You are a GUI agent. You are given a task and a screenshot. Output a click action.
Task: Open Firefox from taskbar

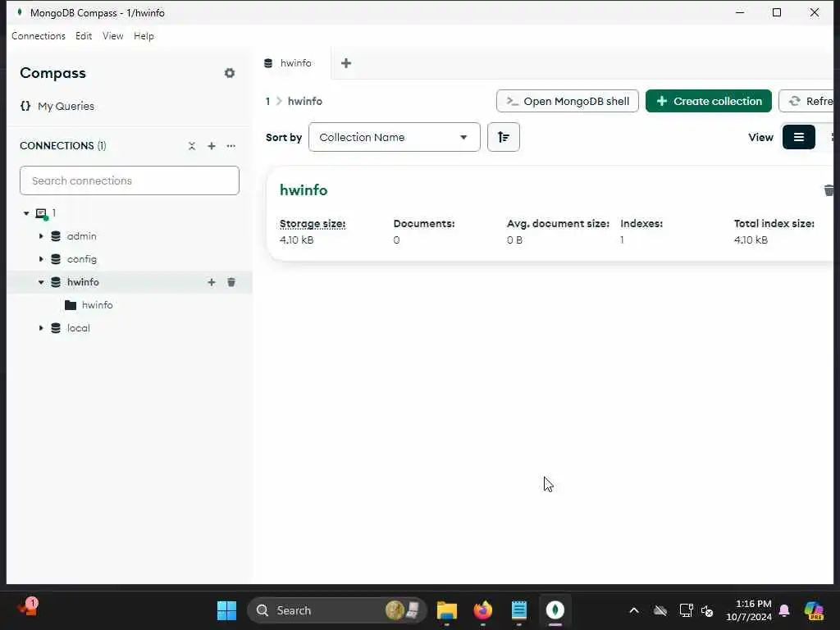pos(482,610)
